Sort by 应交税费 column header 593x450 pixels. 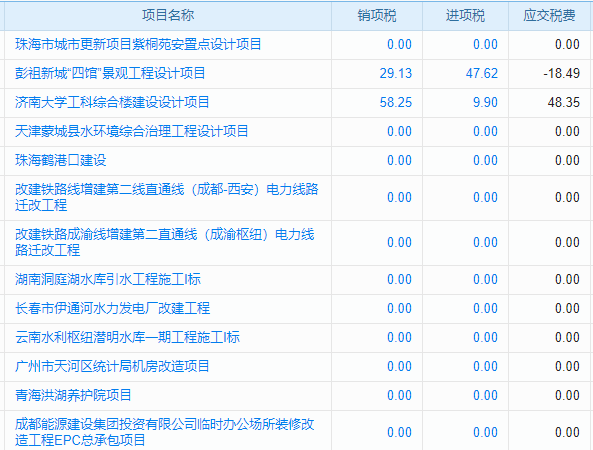550,16
